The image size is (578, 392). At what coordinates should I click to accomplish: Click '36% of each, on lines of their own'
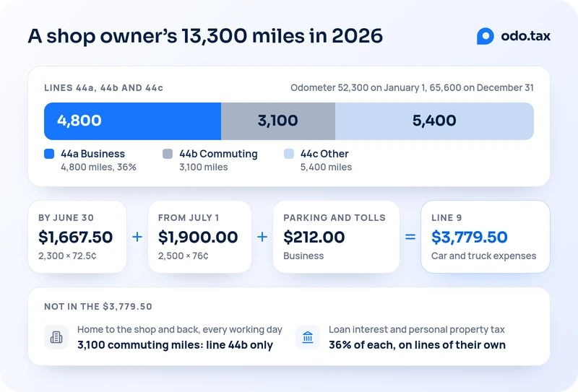point(418,345)
